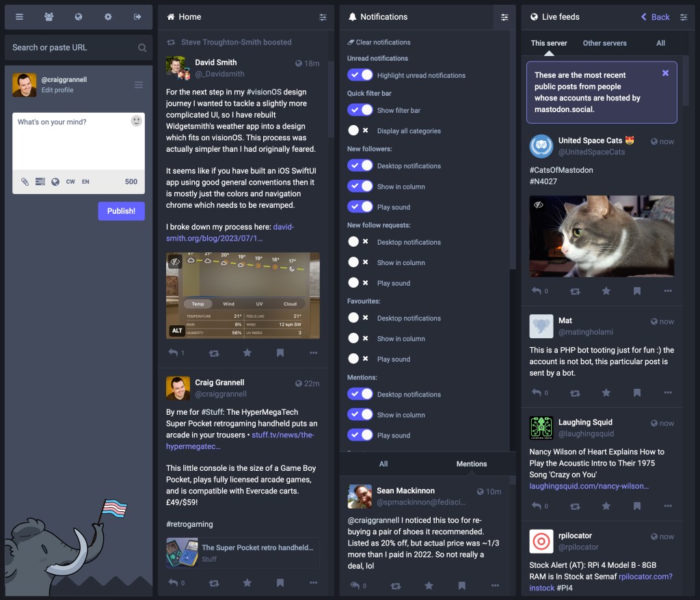Open the Super Pocket retro handheld preview card
The width and height of the screenshot is (700, 600).
[243, 553]
